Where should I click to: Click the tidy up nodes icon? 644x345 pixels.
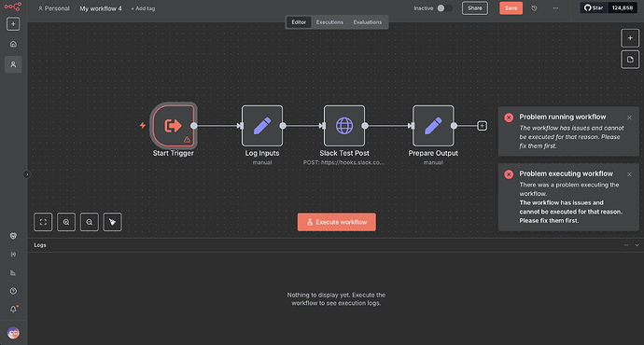click(112, 222)
